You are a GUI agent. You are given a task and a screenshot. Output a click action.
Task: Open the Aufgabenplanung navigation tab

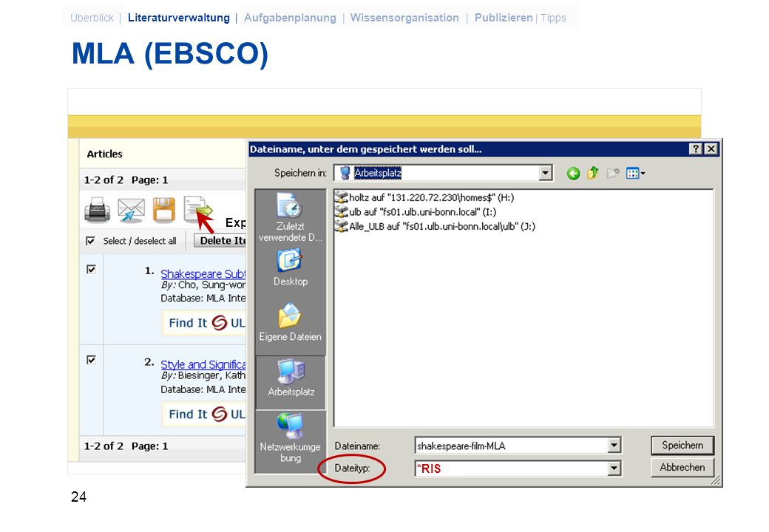click(290, 18)
